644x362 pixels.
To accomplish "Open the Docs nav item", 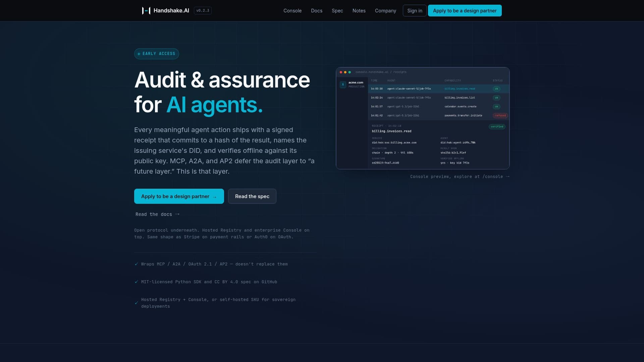I will point(317,11).
